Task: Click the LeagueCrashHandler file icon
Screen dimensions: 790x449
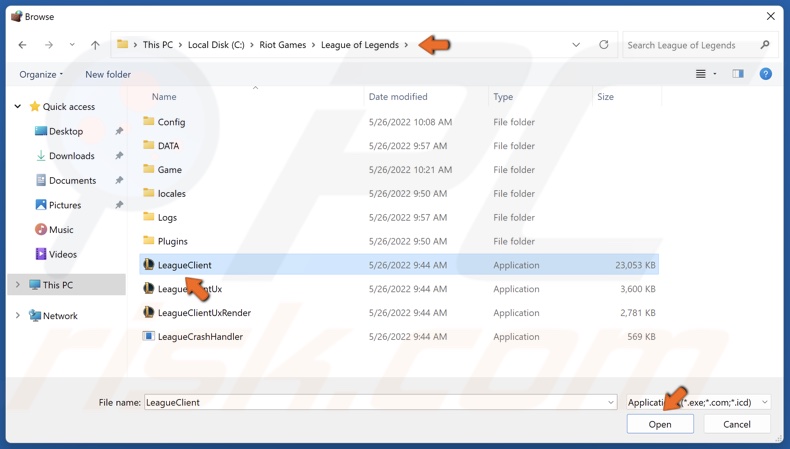Action: coord(148,336)
